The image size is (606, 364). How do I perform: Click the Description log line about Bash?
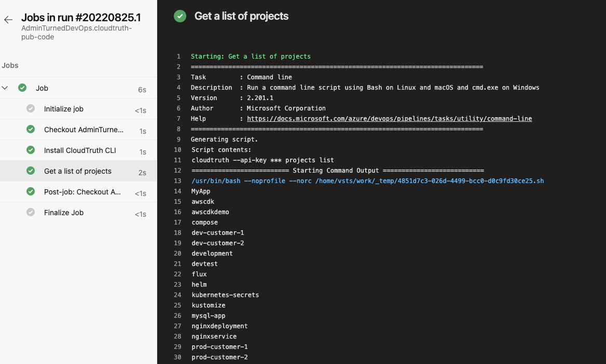coord(365,87)
